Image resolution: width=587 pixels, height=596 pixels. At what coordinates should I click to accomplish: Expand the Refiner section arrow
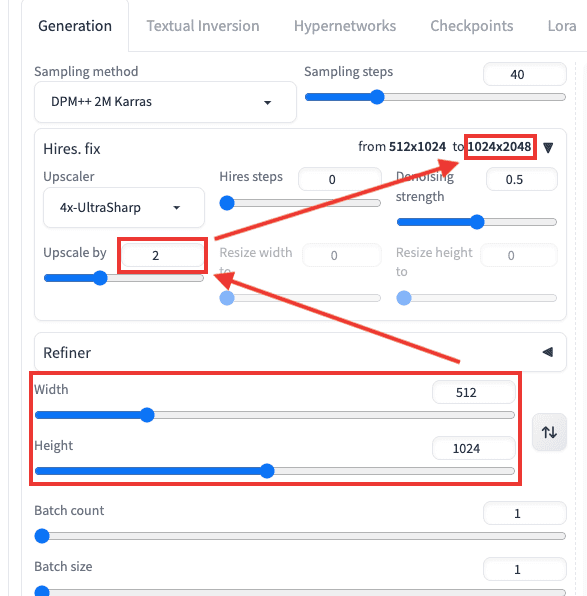(x=548, y=352)
